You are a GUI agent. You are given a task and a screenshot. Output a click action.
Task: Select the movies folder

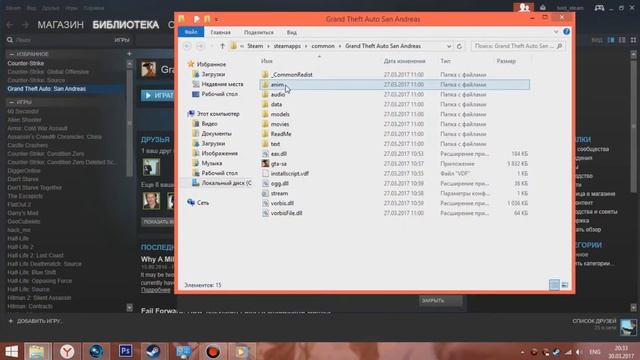280,124
